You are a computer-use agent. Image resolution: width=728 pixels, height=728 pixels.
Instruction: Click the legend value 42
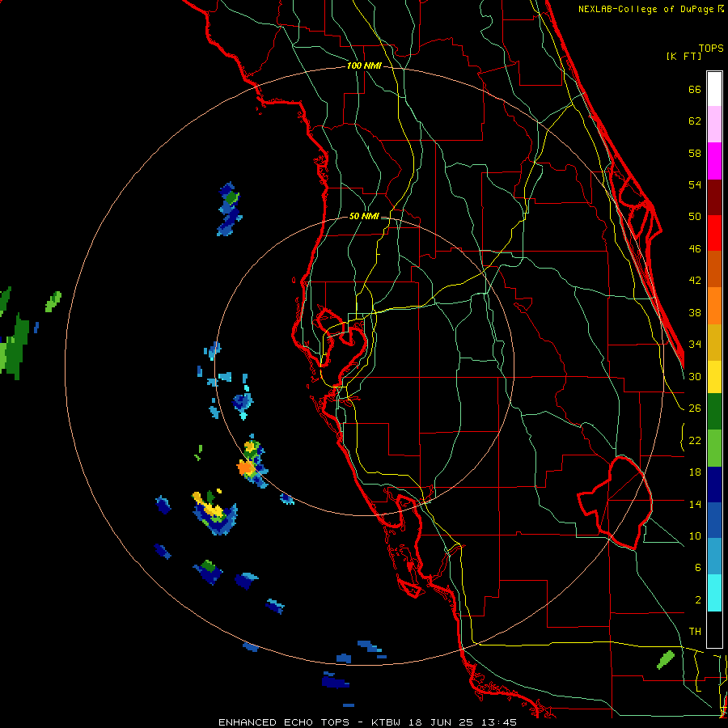pos(695,281)
